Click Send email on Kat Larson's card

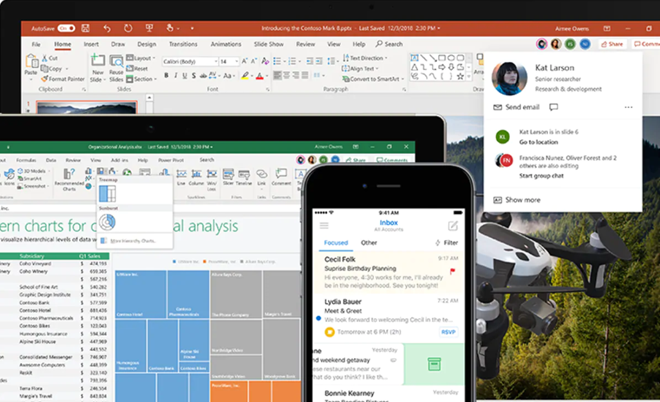(518, 107)
